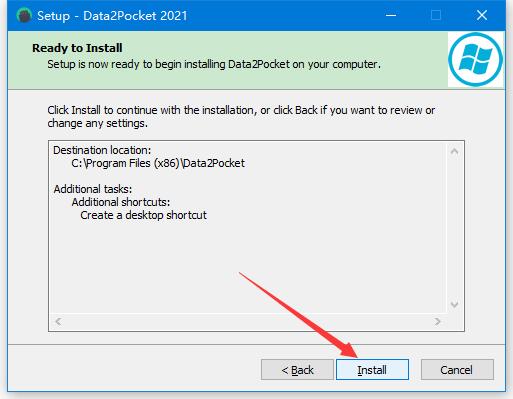This screenshot has width=513, height=399.
Task: Click the left arrow of the horizontal scrollbar
Action: (x=58, y=321)
